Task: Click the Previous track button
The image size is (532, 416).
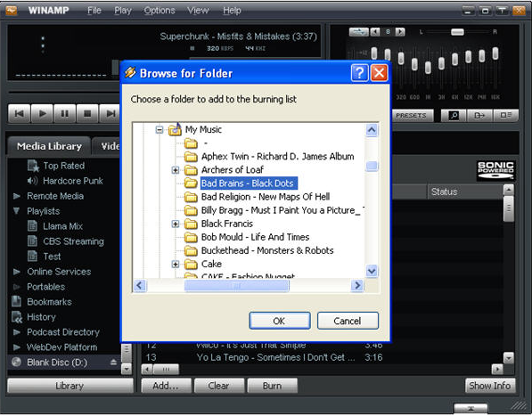Action: (20, 114)
